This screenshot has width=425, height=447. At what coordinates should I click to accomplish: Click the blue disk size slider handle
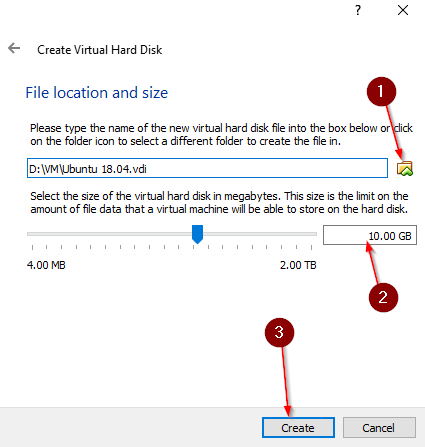pyautogui.click(x=198, y=234)
